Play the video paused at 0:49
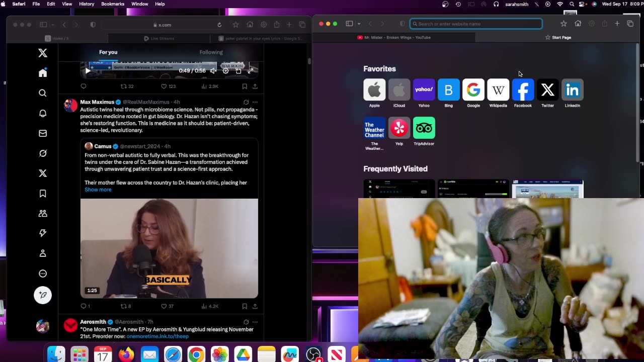 [88, 71]
